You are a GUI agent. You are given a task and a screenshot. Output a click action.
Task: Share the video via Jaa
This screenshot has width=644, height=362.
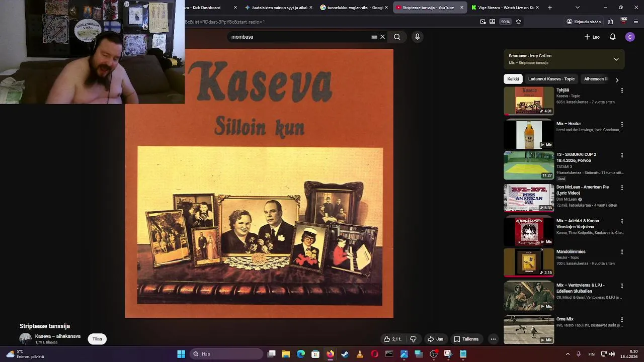(435, 339)
